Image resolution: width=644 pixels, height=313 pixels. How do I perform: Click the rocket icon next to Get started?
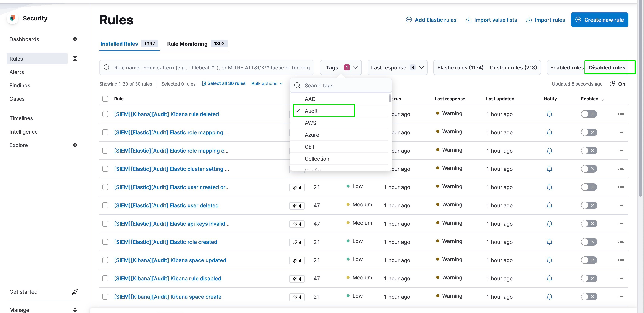coord(75,292)
